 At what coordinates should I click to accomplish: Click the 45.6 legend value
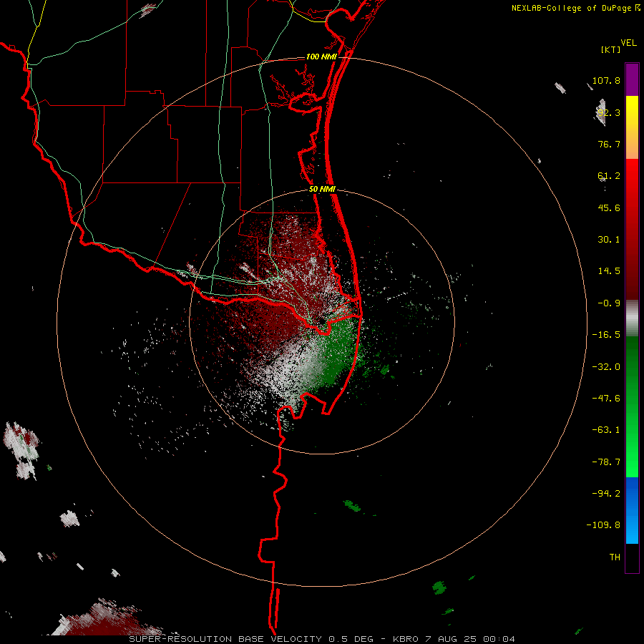(x=609, y=208)
